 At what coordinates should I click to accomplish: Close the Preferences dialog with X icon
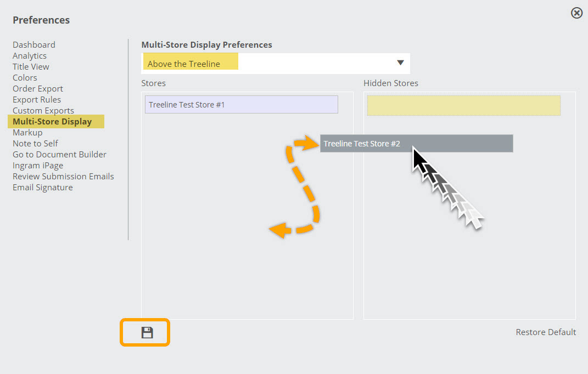pos(576,13)
